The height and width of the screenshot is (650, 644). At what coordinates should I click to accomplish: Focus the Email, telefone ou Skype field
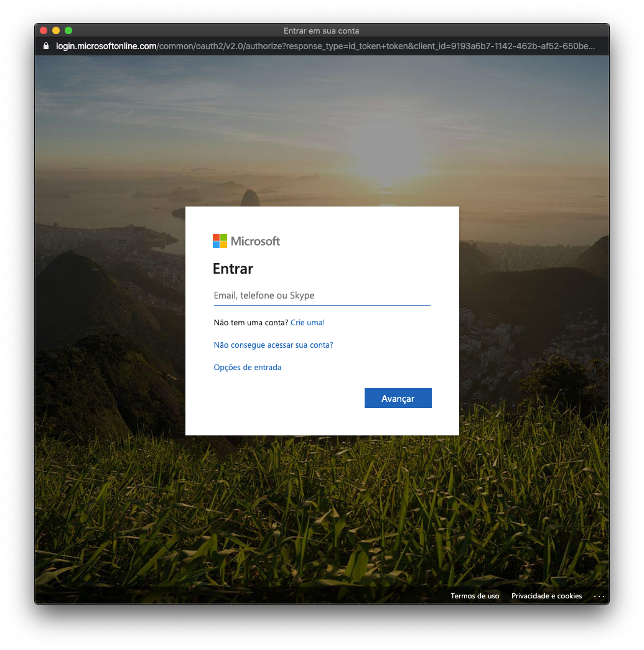[x=322, y=296]
